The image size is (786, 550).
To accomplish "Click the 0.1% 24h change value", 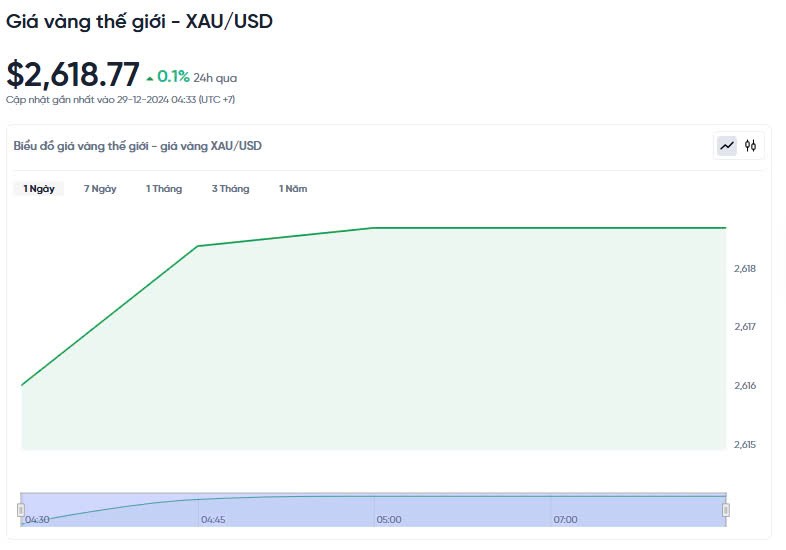I will point(173,77).
